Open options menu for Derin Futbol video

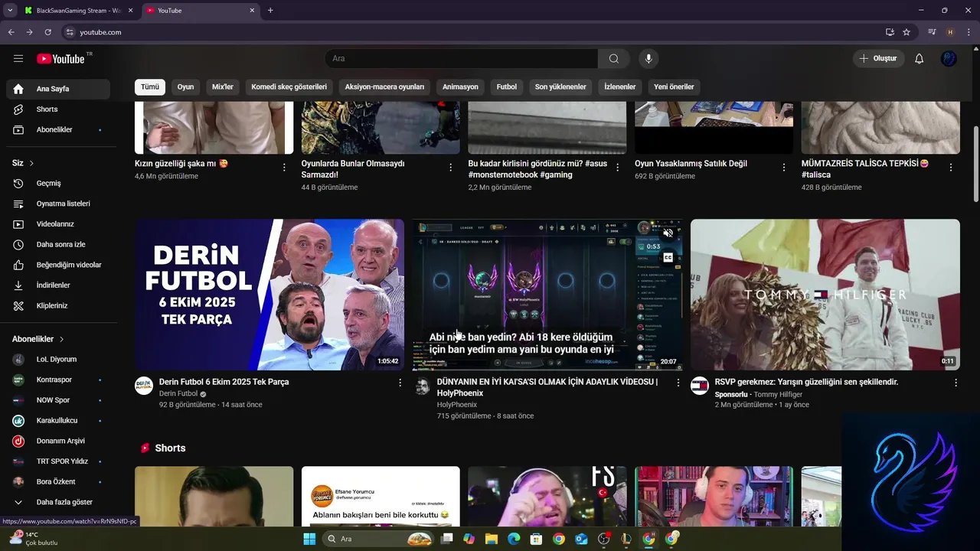(x=400, y=383)
